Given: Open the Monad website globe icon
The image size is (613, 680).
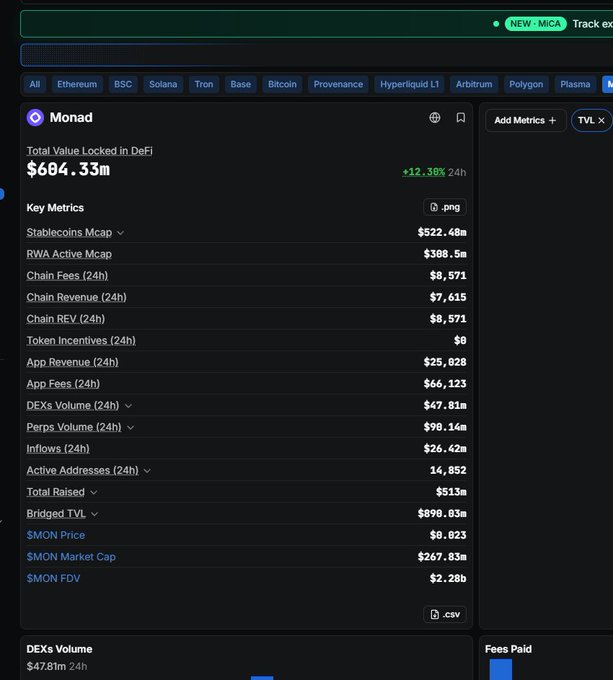Looking at the screenshot, I should tap(434, 118).
